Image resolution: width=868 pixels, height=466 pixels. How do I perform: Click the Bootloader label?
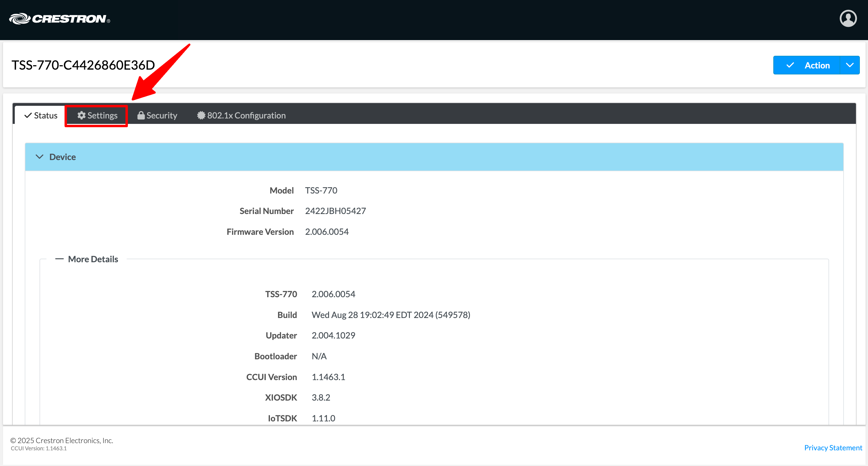click(x=276, y=356)
